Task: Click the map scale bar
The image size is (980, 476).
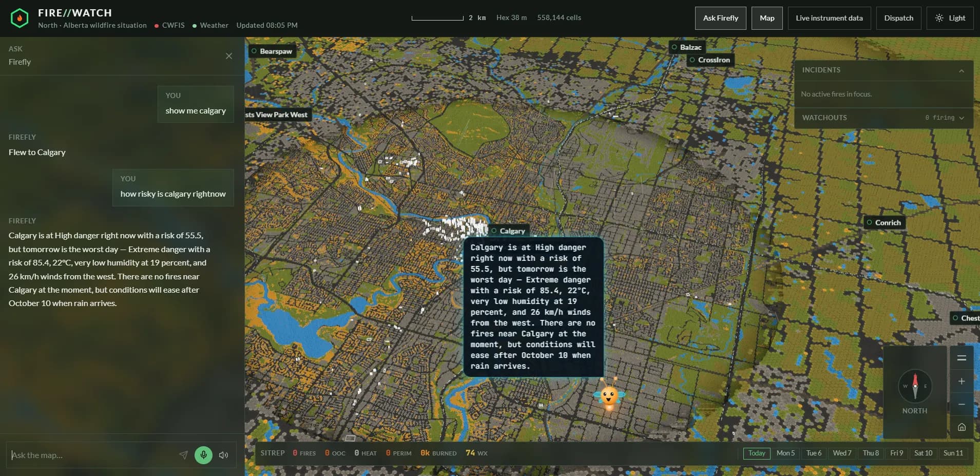Action: pyautogui.click(x=437, y=18)
